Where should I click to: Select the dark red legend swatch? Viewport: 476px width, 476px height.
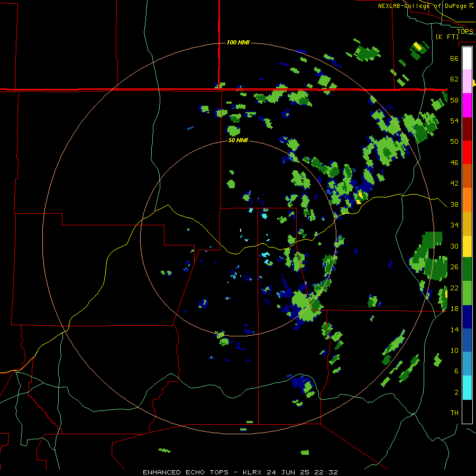tap(467, 129)
